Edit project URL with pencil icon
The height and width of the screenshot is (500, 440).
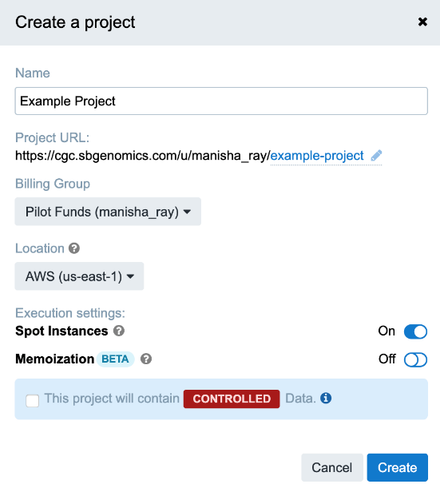[376, 155]
